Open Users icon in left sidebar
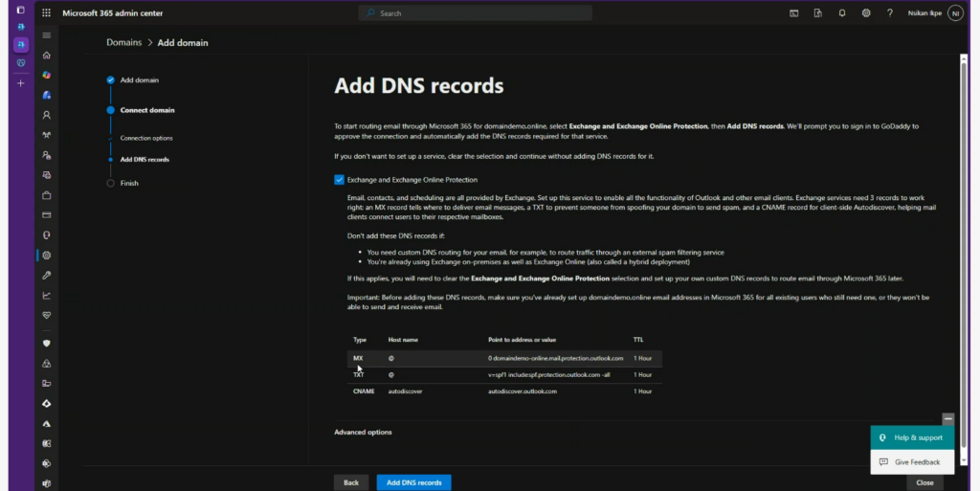Image resolution: width=980 pixels, height=491 pixels. pos(46,115)
